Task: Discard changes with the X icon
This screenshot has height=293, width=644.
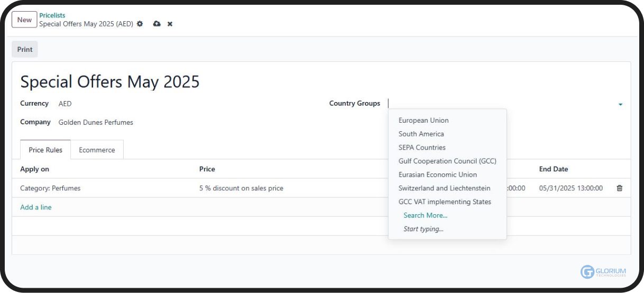Action: click(x=170, y=24)
